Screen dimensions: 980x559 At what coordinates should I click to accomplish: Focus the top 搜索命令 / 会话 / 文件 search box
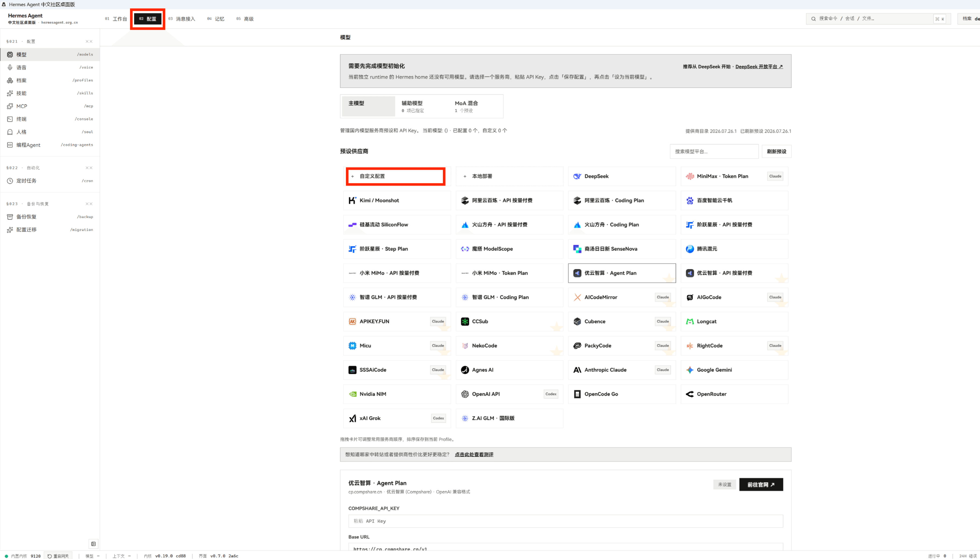click(x=878, y=19)
